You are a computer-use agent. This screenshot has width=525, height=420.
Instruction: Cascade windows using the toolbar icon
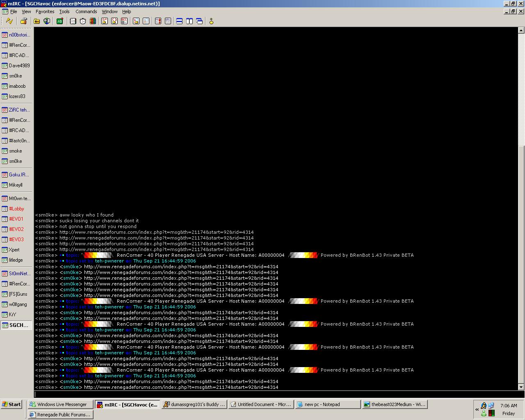(199, 21)
